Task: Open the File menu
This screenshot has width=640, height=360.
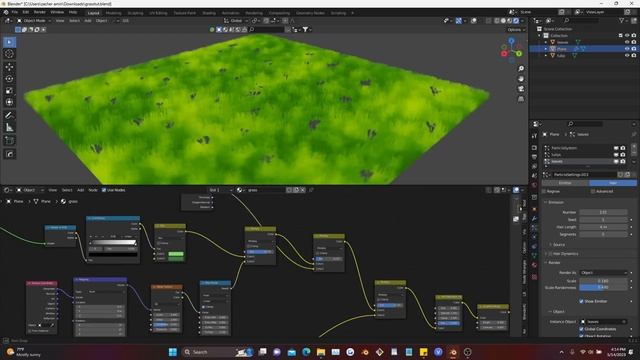Action: pos(15,12)
